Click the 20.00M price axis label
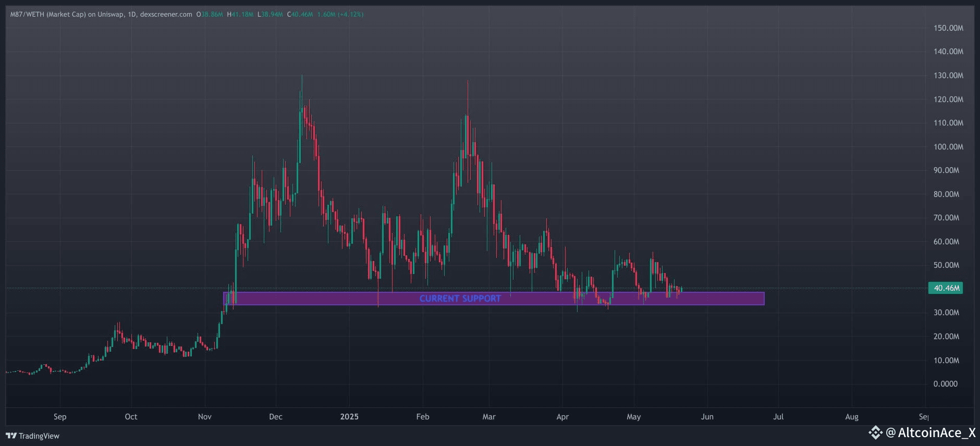The height and width of the screenshot is (446, 980). coord(946,337)
